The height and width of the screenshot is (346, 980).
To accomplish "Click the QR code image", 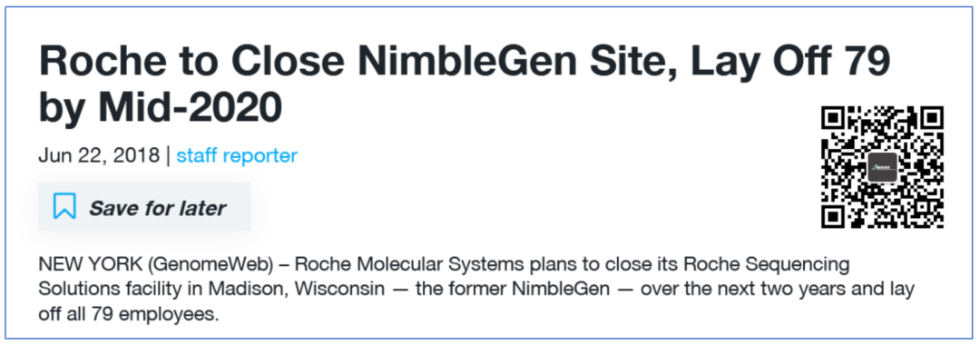I will [x=882, y=167].
